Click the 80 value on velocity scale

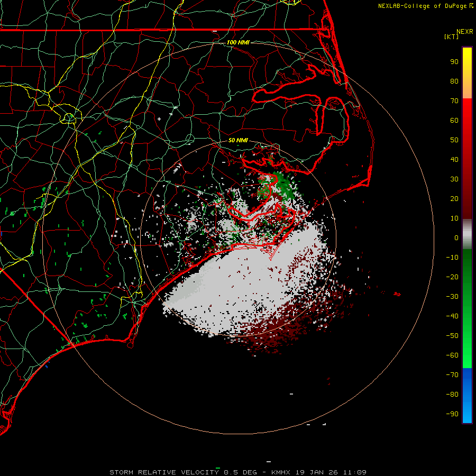(454, 81)
